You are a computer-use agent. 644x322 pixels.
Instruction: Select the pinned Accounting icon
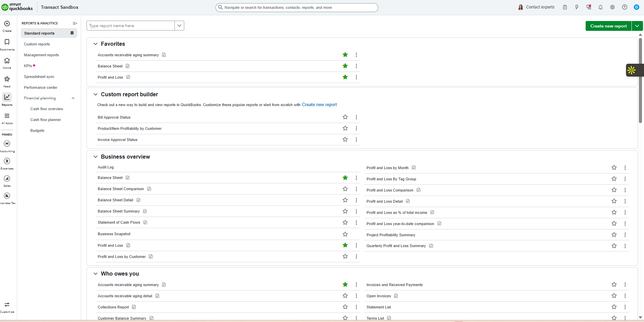click(7, 144)
